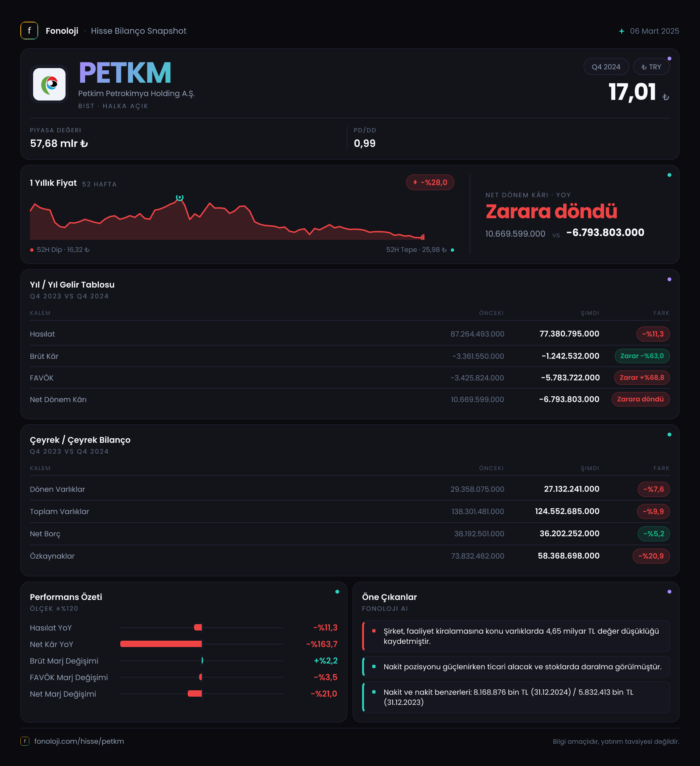Click the red bullet on değer düşüklüğü highlight
Image resolution: width=700 pixels, height=766 pixels.
pyautogui.click(x=374, y=631)
